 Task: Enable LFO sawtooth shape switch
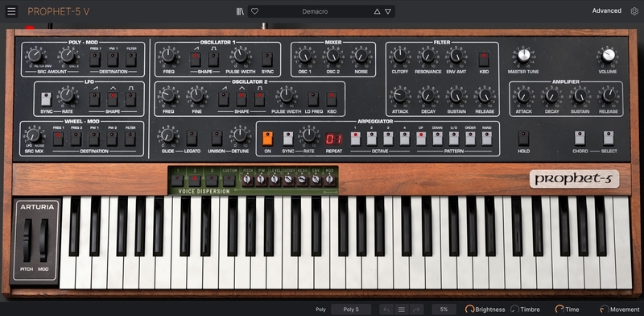click(95, 99)
